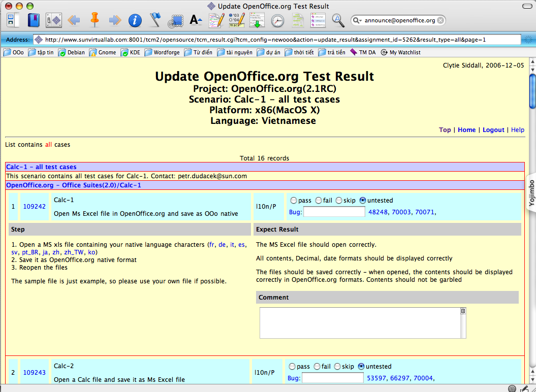Viewport: 536px width, 392px height.
Task: Open bug link 48248
Action: pyautogui.click(x=377, y=212)
